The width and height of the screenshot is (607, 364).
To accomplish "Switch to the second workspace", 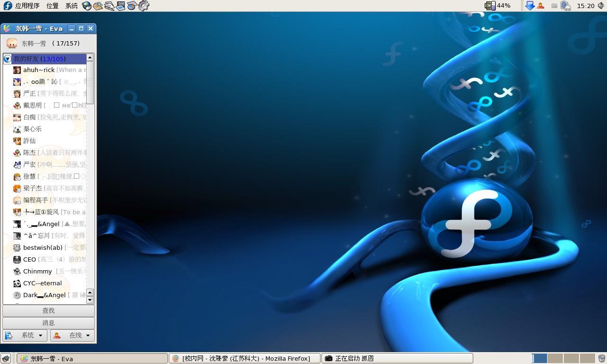I will [x=555, y=358].
